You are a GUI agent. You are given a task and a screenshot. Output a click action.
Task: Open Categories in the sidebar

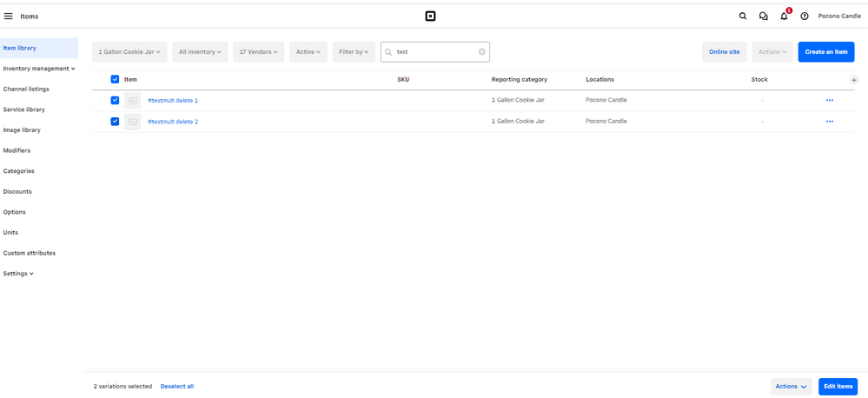pos(19,171)
